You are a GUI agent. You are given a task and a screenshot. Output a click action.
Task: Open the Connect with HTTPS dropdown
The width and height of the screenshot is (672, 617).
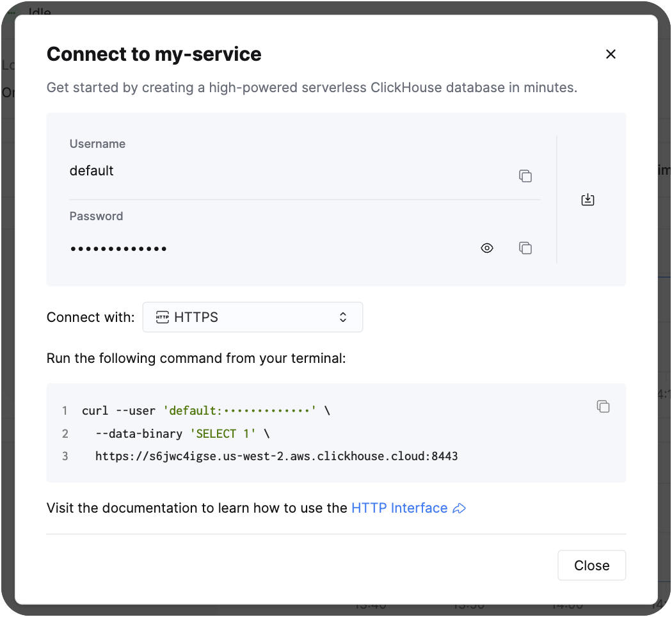click(252, 317)
